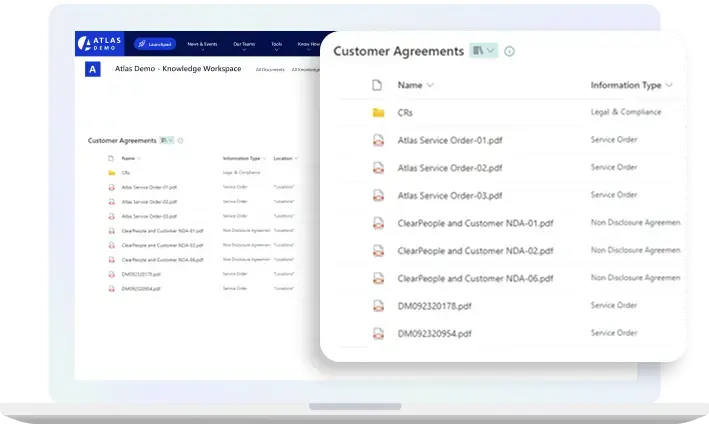This screenshot has width=709, height=424.
Task: Expand the Our Teams menu
Action: tap(244, 44)
